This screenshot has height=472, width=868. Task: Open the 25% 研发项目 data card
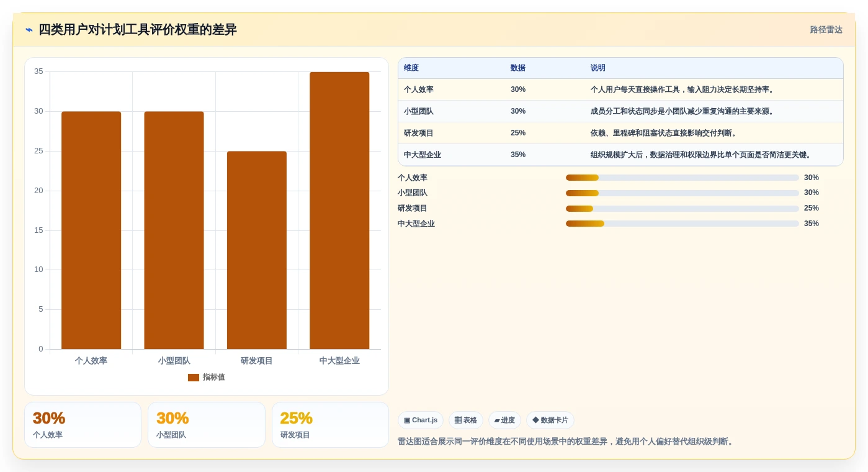pyautogui.click(x=330, y=425)
